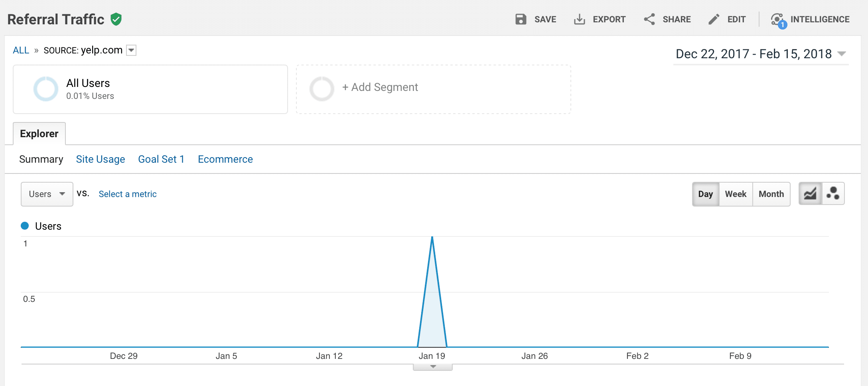The image size is (868, 386).
Task: Click the Jan 19 axis label
Action: (432, 356)
